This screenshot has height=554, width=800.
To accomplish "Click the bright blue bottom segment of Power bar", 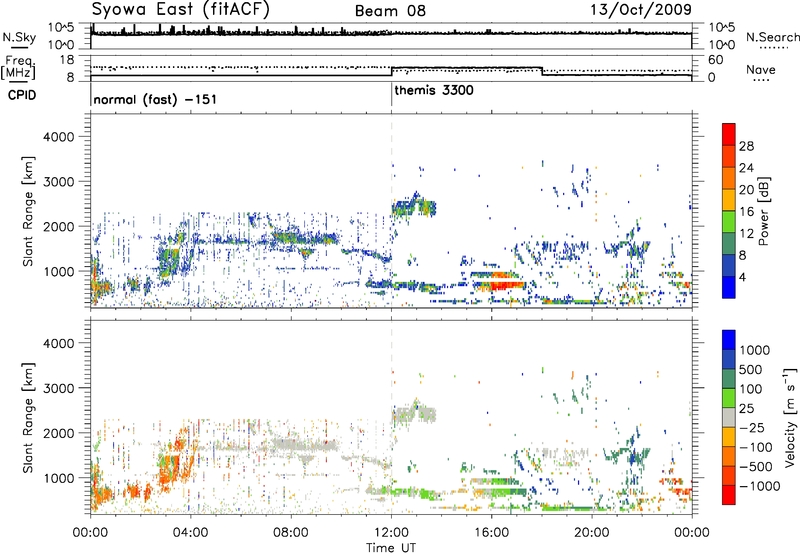I will [729, 287].
